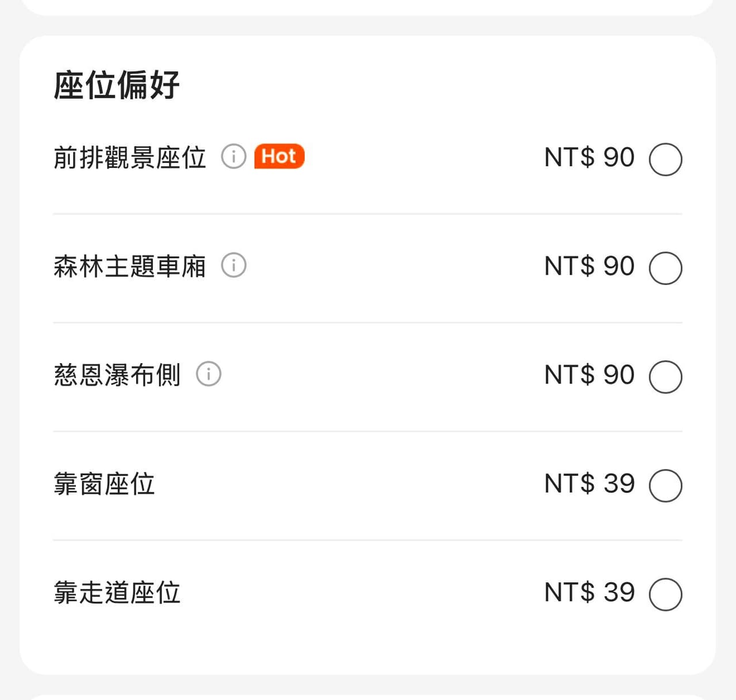Tap the 慈恩瀑布側 option text
The width and height of the screenshot is (736, 700).
(117, 375)
